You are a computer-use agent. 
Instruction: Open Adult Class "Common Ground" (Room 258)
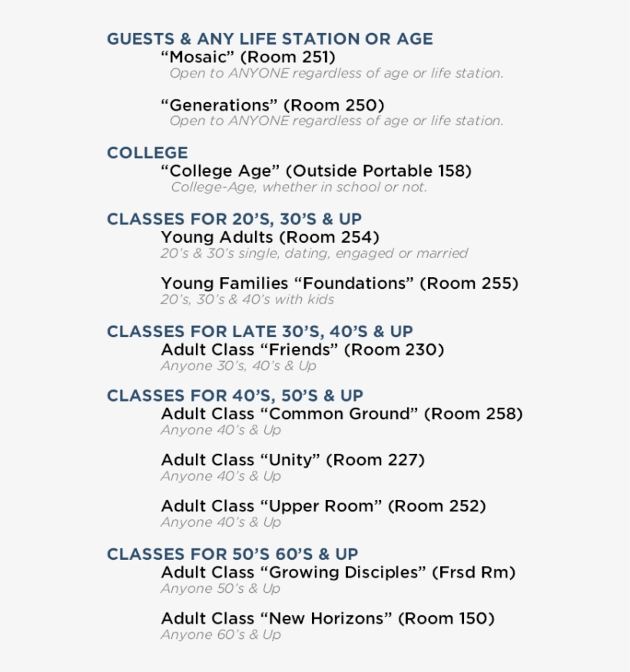coord(341,413)
